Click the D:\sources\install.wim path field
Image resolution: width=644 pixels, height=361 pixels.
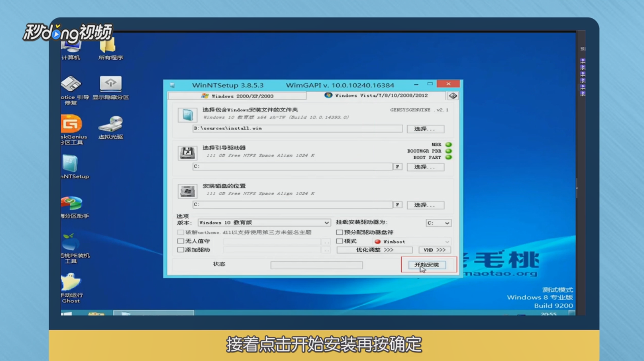tap(298, 129)
